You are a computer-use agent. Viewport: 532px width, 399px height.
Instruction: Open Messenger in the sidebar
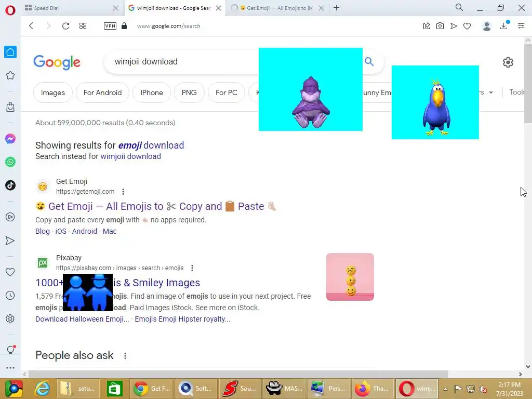pos(10,138)
